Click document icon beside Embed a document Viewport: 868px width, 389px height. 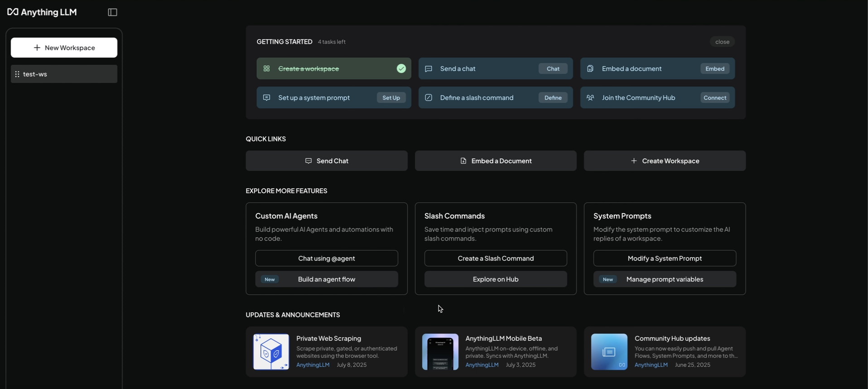[x=590, y=68]
